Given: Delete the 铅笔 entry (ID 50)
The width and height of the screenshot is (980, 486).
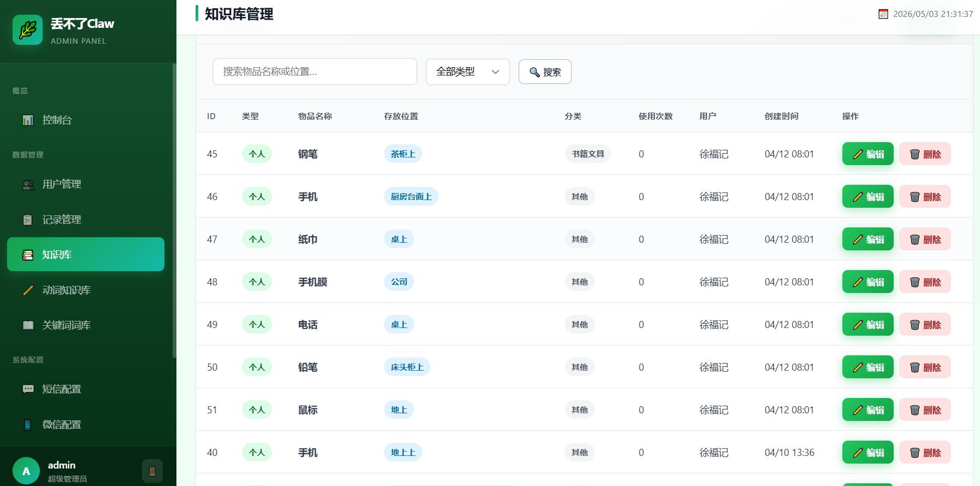Looking at the screenshot, I should [x=925, y=367].
